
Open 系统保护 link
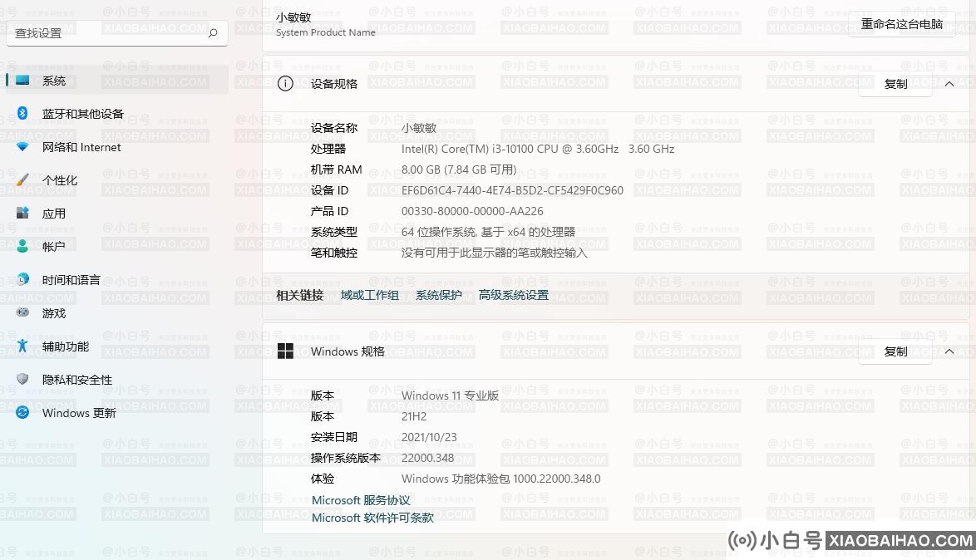439,295
